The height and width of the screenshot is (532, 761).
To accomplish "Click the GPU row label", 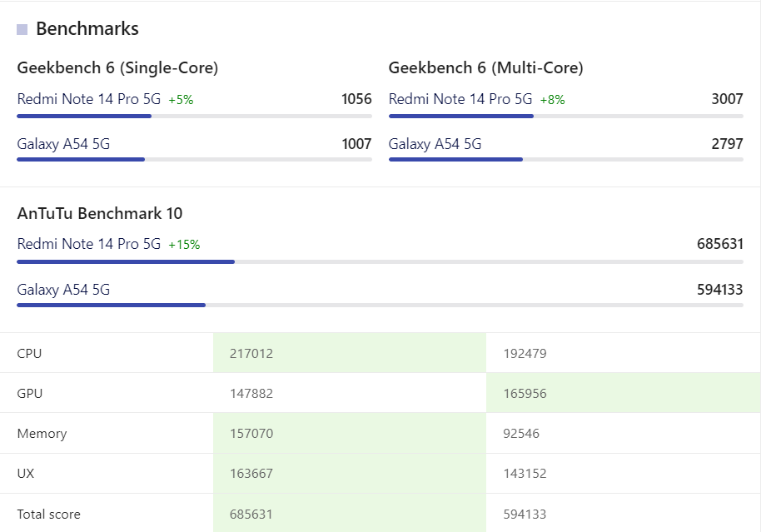I will point(30,393).
